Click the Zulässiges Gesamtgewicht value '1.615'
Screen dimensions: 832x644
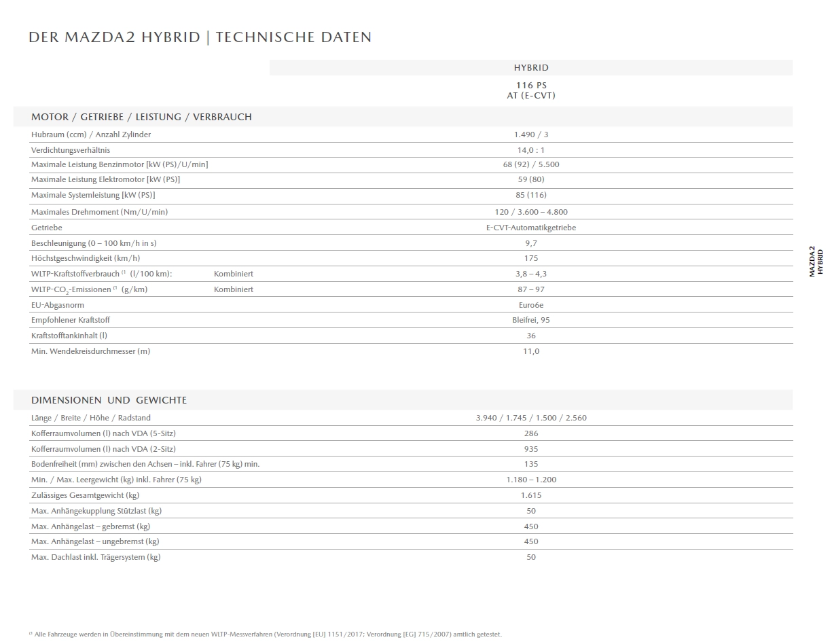530,495
